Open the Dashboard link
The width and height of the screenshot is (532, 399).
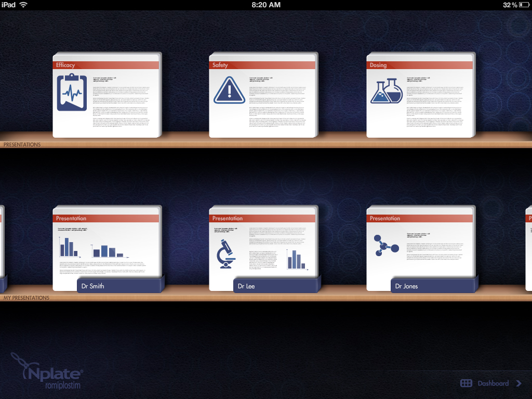(491, 383)
